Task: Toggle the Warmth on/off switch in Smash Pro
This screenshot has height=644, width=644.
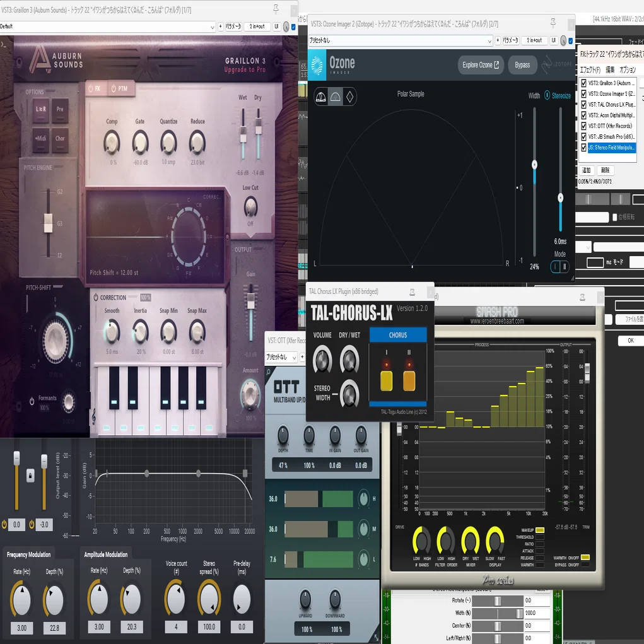Action: tap(585, 558)
